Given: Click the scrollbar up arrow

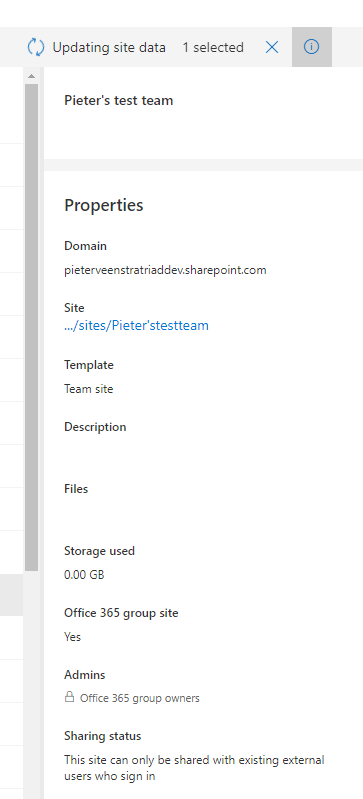Looking at the screenshot, I should coord(31,76).
